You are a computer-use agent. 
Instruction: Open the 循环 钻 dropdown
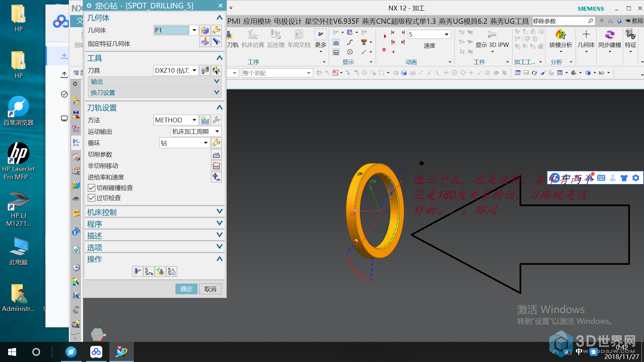(206, 143)
